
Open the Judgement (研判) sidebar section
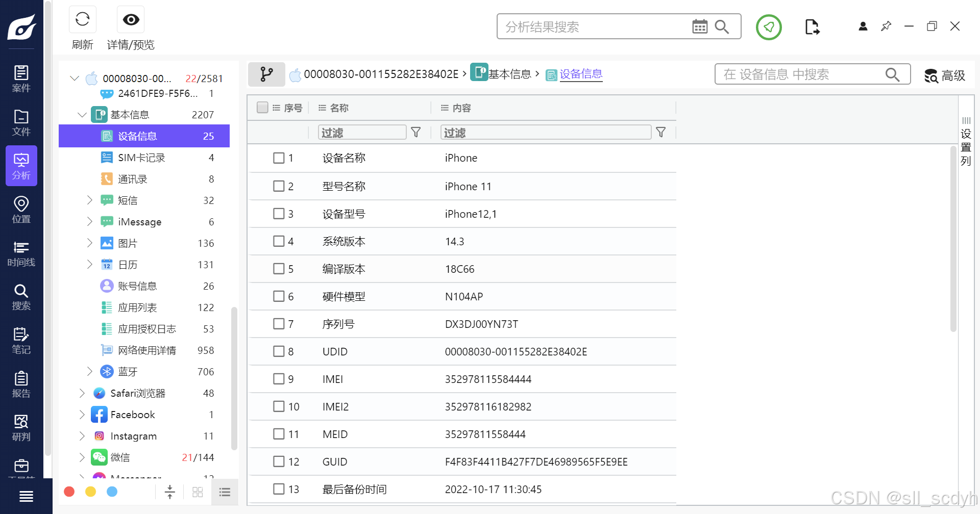21,428
